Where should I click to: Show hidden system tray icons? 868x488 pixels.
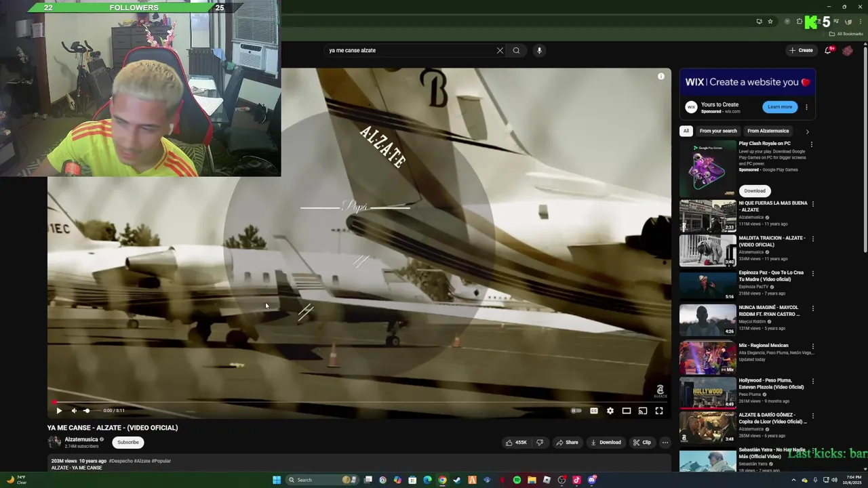point(793,480)
